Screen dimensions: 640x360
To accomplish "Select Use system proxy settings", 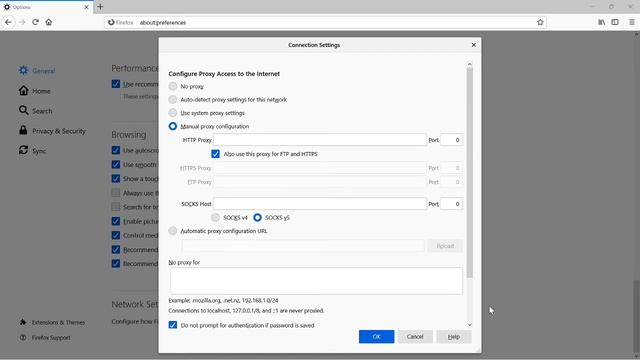I will click(x=173, y=113).
